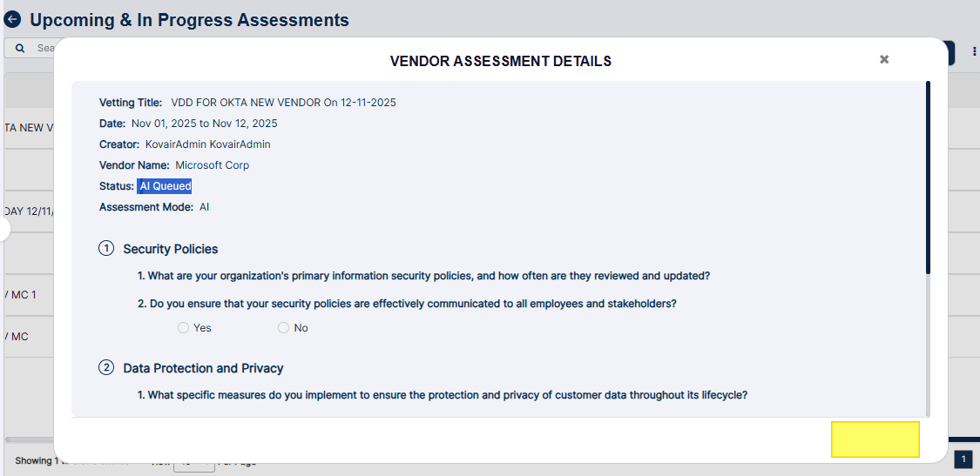Viewport: 980px width, 476px height.
Task: Click the Data Protection and Privacy heading
Action: tap(203, 368)
